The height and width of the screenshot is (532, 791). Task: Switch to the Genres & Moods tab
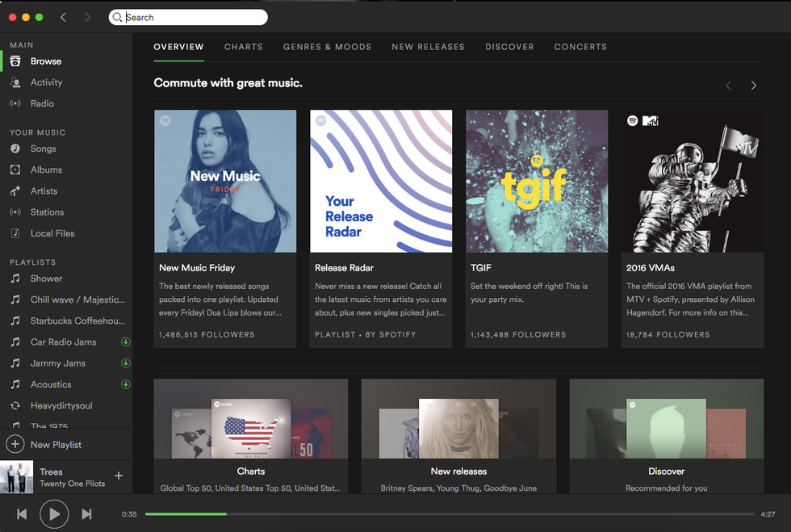[x=327, y=47]
